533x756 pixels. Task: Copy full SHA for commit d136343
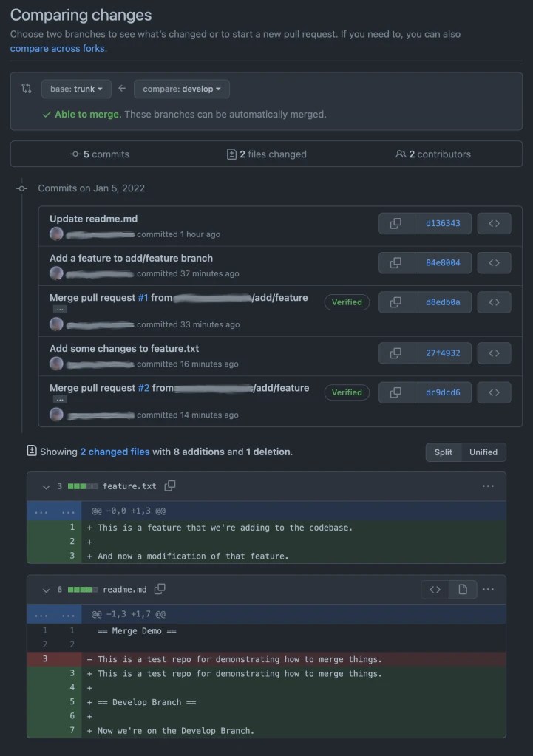396,223
